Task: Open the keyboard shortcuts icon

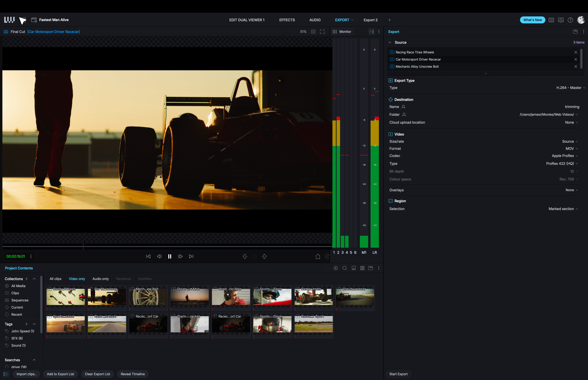Action: [551, 20]
